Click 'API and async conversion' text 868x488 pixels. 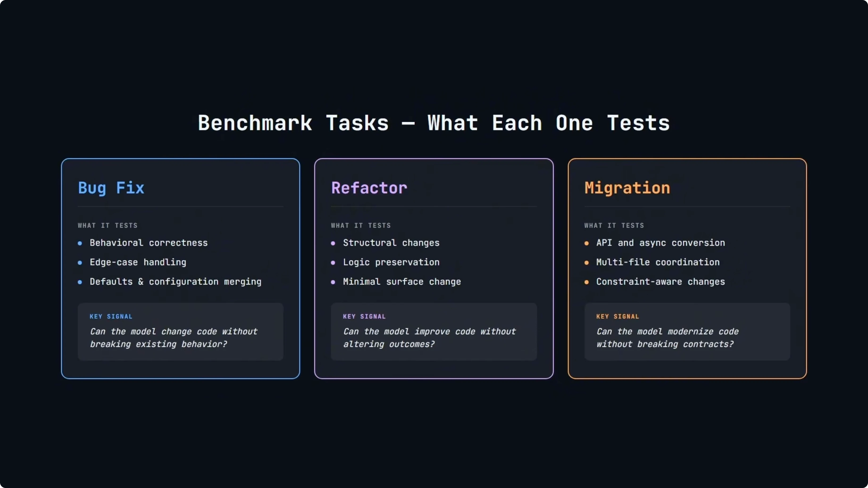pyautogui.click(x=660, y=243)
